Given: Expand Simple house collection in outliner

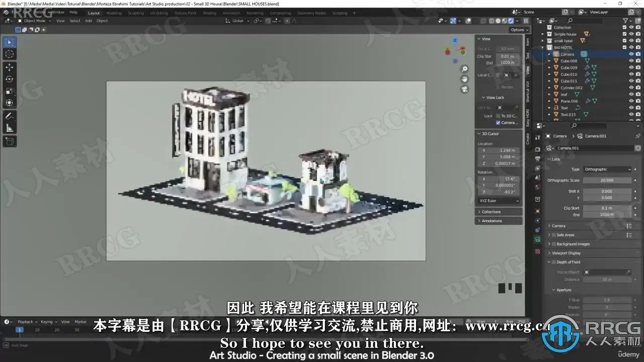Looking at the screenshot, I should click(543, 34).
